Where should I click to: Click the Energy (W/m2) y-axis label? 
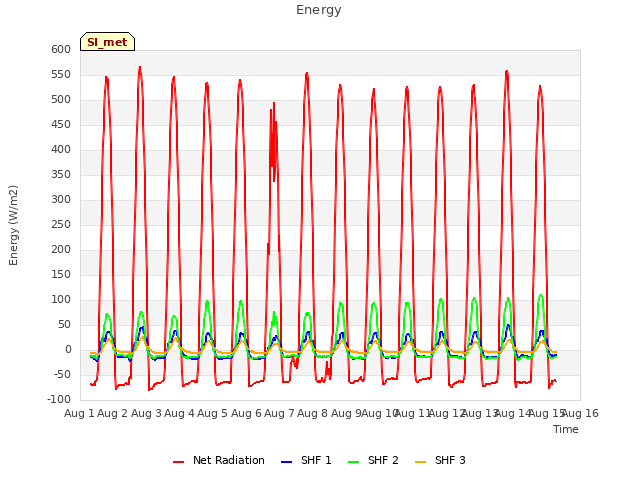(13, 225)
